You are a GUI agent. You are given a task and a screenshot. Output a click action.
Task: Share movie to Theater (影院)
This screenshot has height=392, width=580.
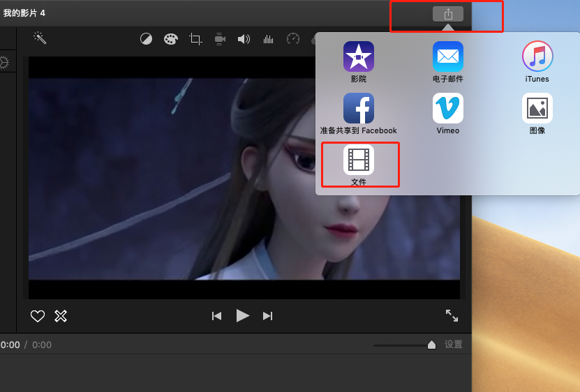coord(359,62)
